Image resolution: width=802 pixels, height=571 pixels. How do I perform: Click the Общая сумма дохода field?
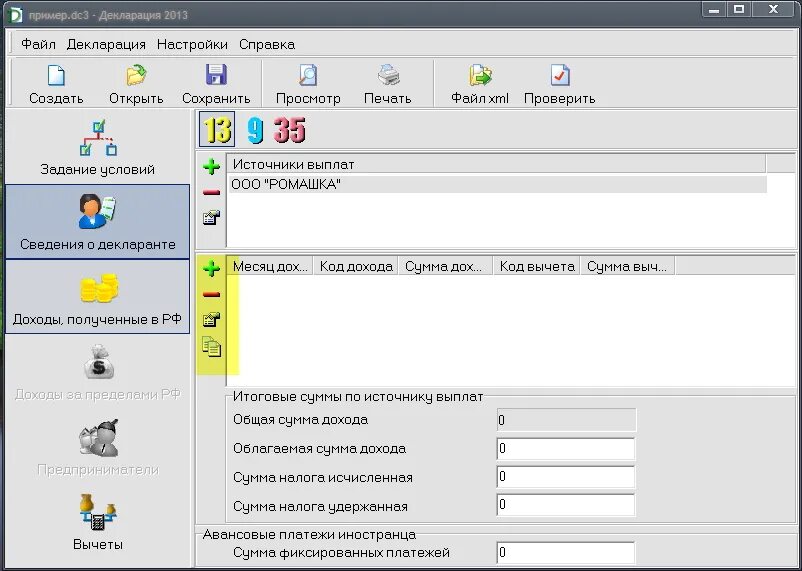(566, 420)
